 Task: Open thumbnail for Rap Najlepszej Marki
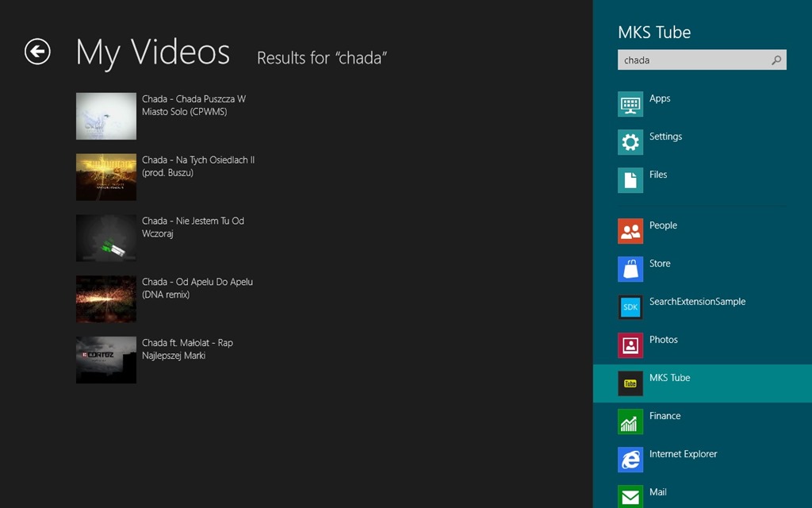pos(106,360)
